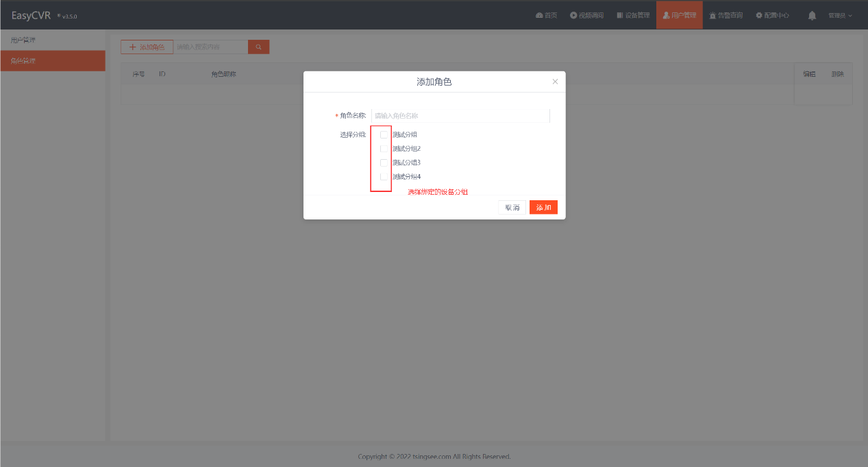Go to 视频调阅 video playback
Screen dimensions: 868x467
point(586,15)
